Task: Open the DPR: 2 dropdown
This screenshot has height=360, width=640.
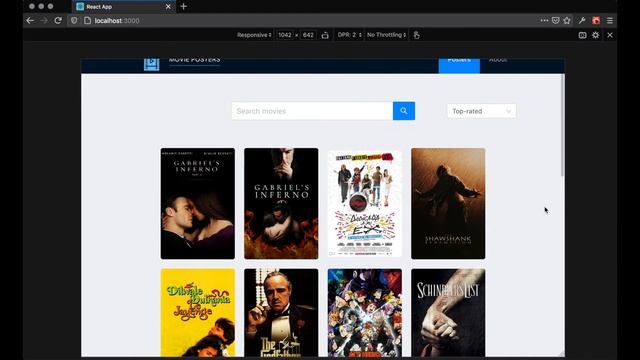Action: 350,35
